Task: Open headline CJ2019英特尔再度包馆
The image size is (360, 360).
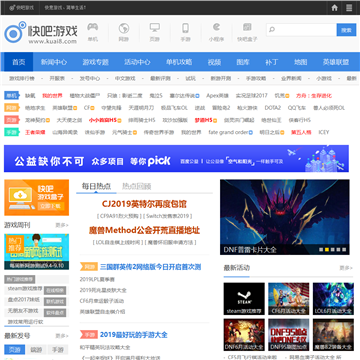Action: click(x=144, y=204)
